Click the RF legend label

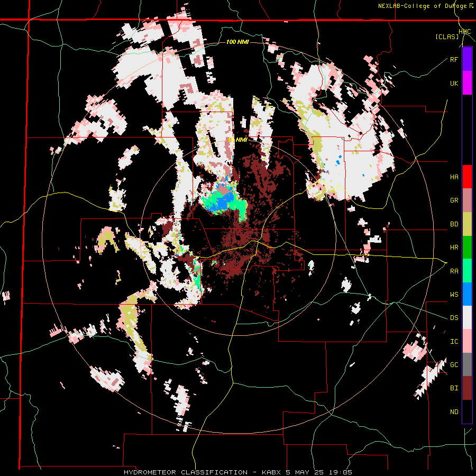point(454,59)
